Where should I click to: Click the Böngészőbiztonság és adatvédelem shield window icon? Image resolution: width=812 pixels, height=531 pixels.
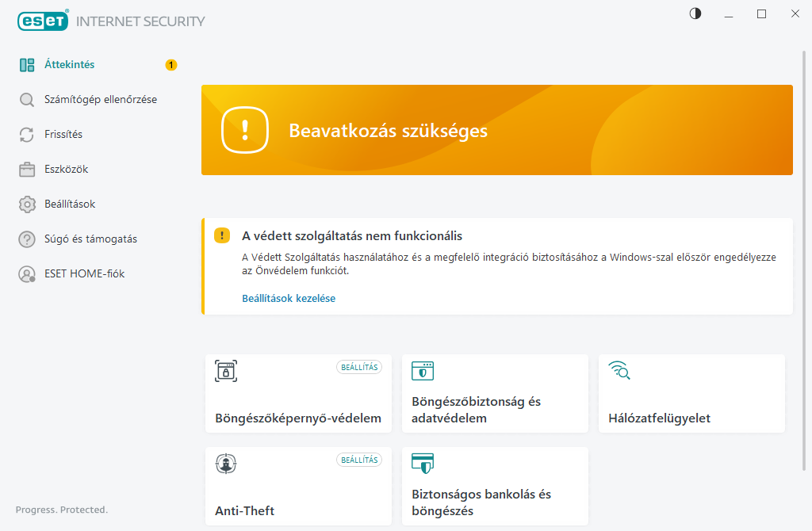(423, 371)
